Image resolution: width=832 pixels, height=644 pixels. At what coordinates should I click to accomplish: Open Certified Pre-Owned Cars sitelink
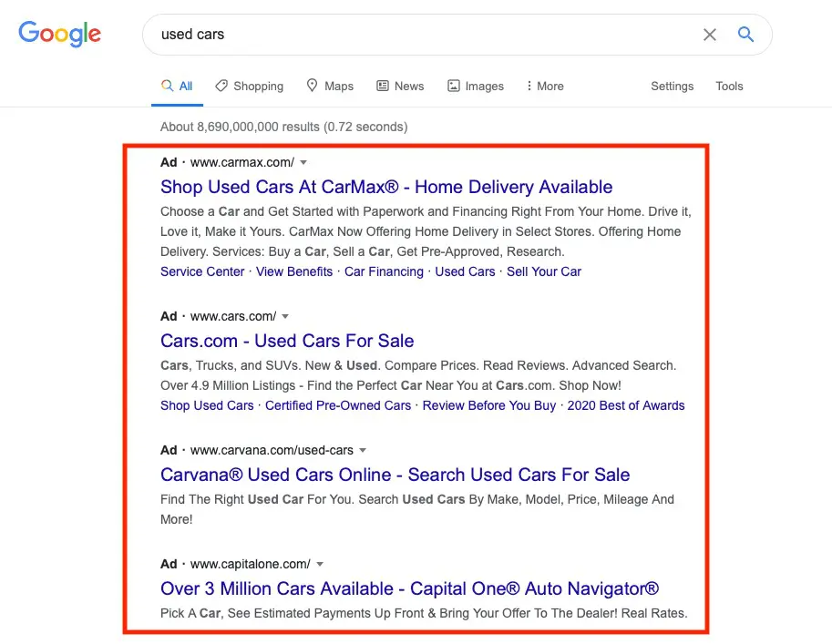pos(338,406)
